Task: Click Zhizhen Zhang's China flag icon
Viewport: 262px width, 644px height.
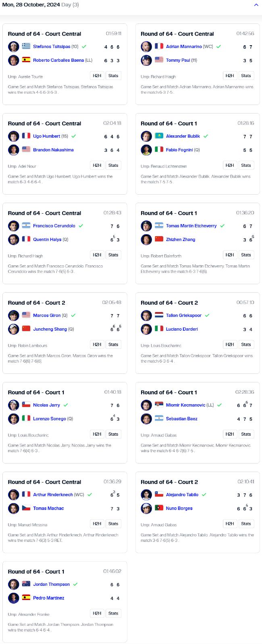Action: point(159,239)
